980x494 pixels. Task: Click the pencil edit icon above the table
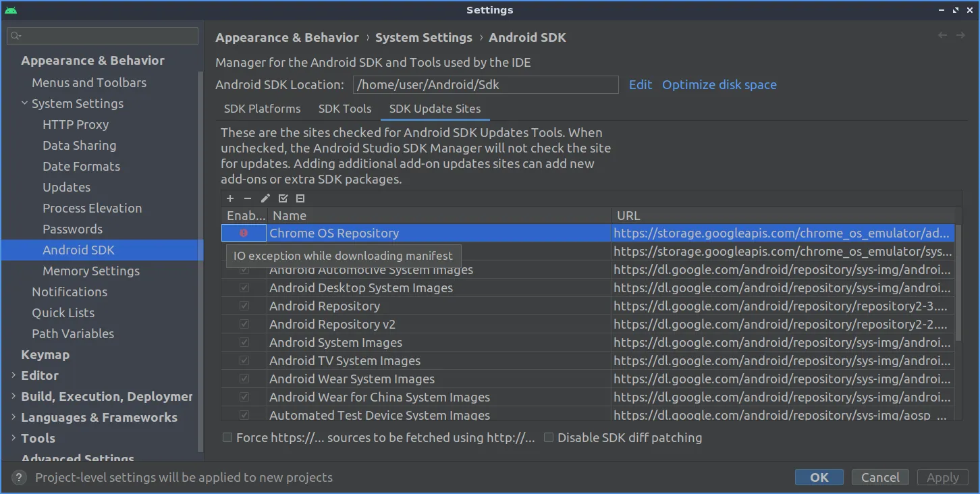265,198
